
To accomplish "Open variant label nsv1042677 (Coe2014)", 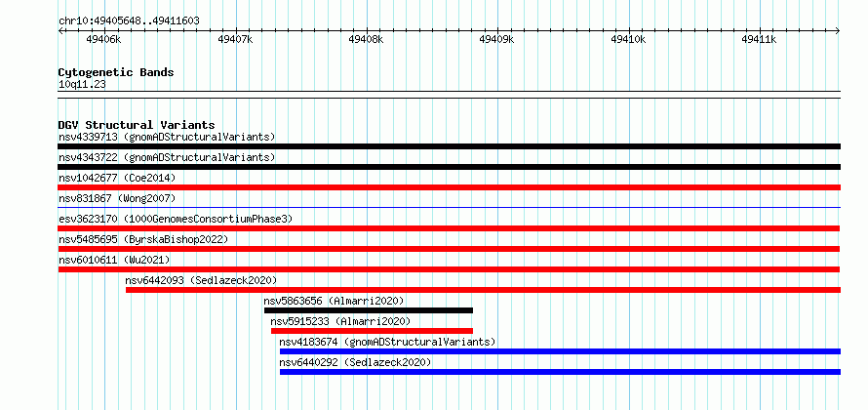I will coord(117,178).
